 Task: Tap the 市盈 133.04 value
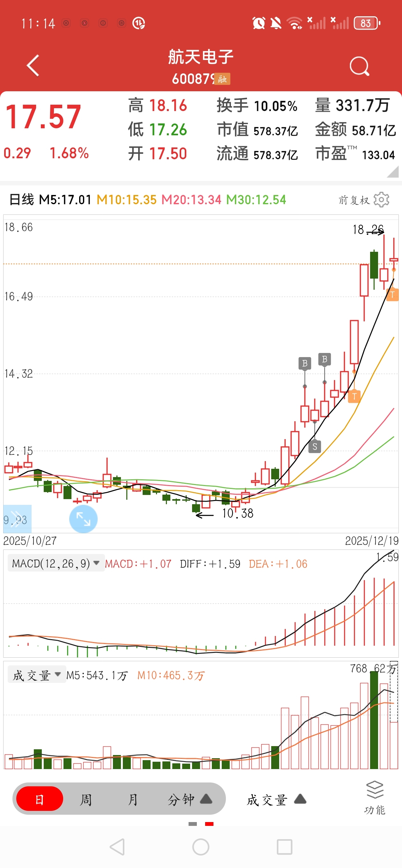point(378,155)
